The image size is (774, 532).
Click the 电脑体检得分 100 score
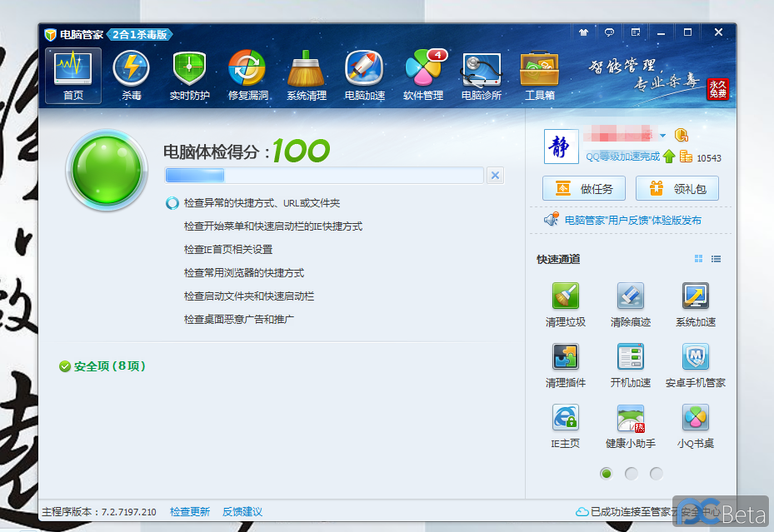click(x=247, y=151)
